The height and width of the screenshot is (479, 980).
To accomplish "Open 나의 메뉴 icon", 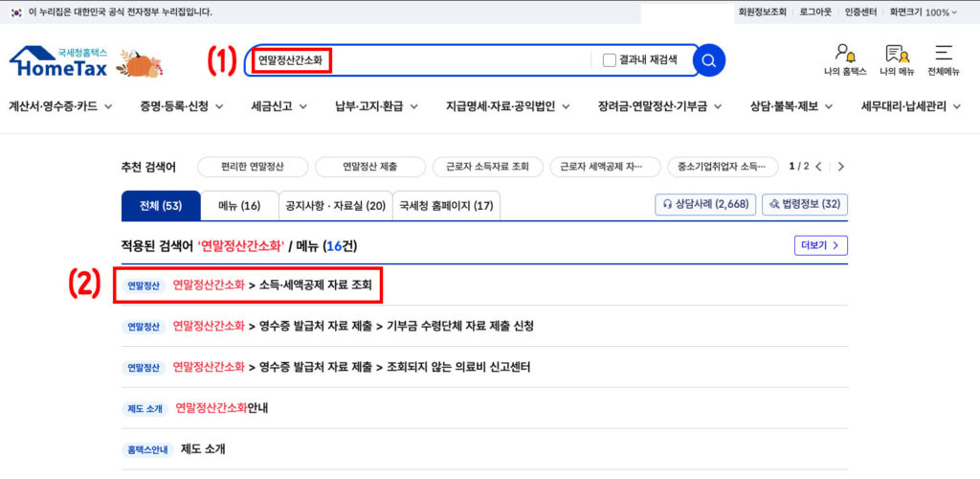I will tap(897, 59).
